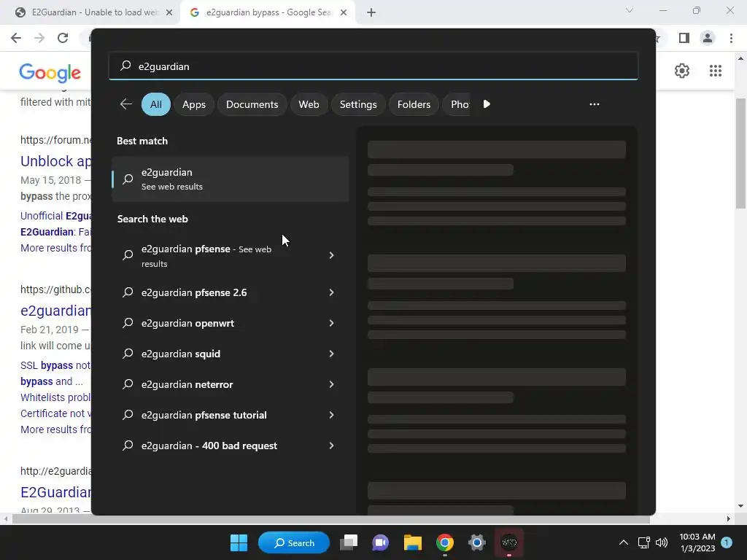Open the SSL bypass sublink in Chrome

(55, 365)
